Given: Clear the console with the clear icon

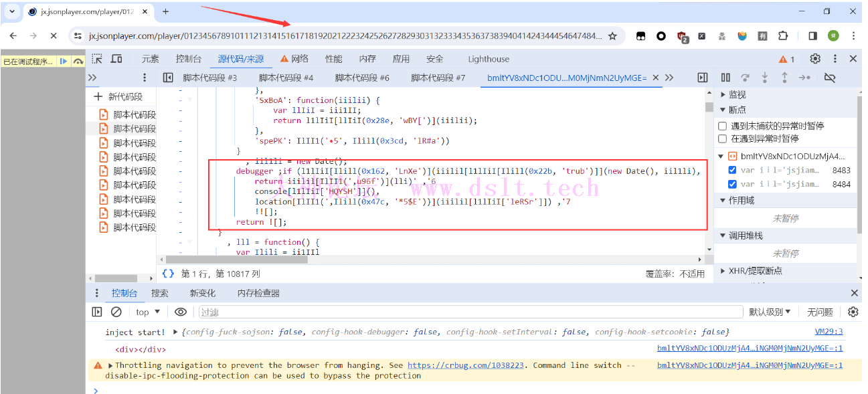Looking at the screenshot, I should click(x=116, y=312).
